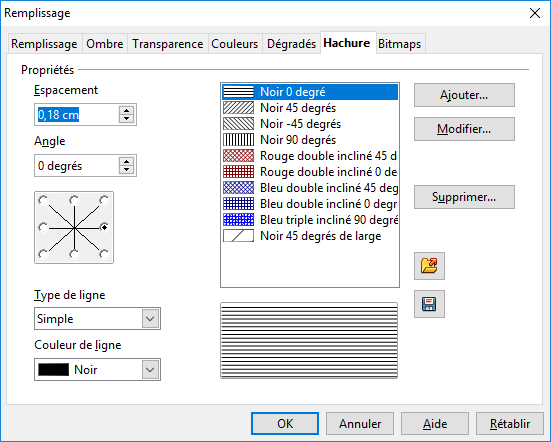Switch to the Dégradés tab
The width and height of the screenshot is (551, 442).
tap(291, 44)
